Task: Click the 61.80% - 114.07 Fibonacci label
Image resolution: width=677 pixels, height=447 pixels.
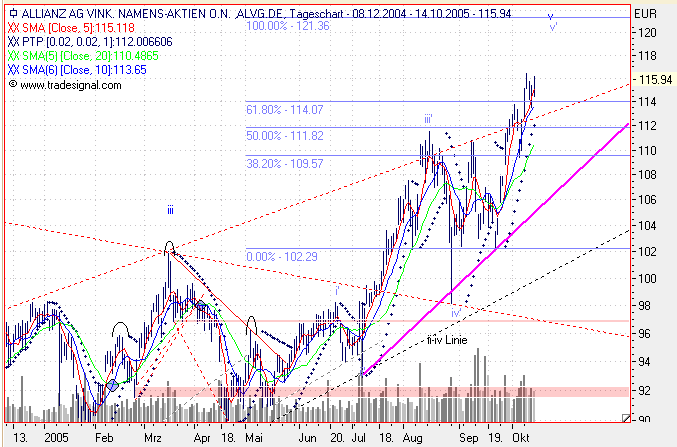Action: 285,110
